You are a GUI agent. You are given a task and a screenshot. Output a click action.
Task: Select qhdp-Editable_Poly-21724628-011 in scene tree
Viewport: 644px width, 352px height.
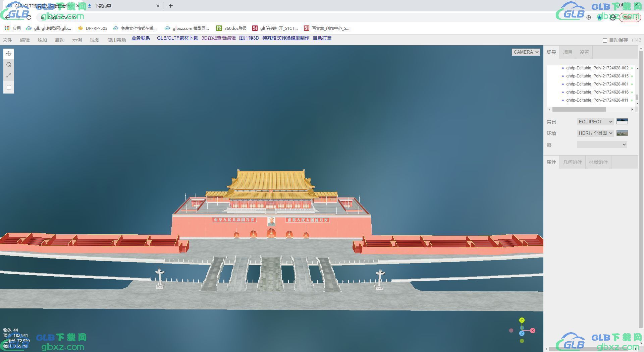(x=597, y=100)
